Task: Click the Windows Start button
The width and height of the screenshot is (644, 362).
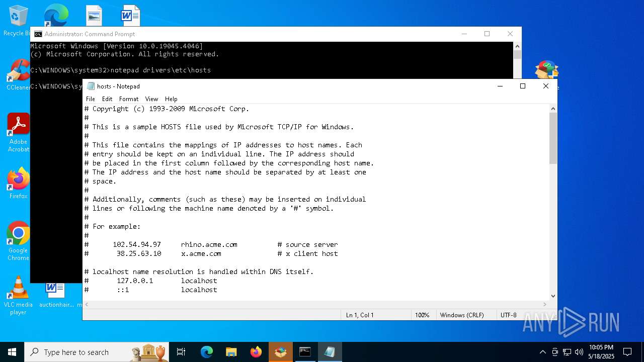Action: coord(12,352)
